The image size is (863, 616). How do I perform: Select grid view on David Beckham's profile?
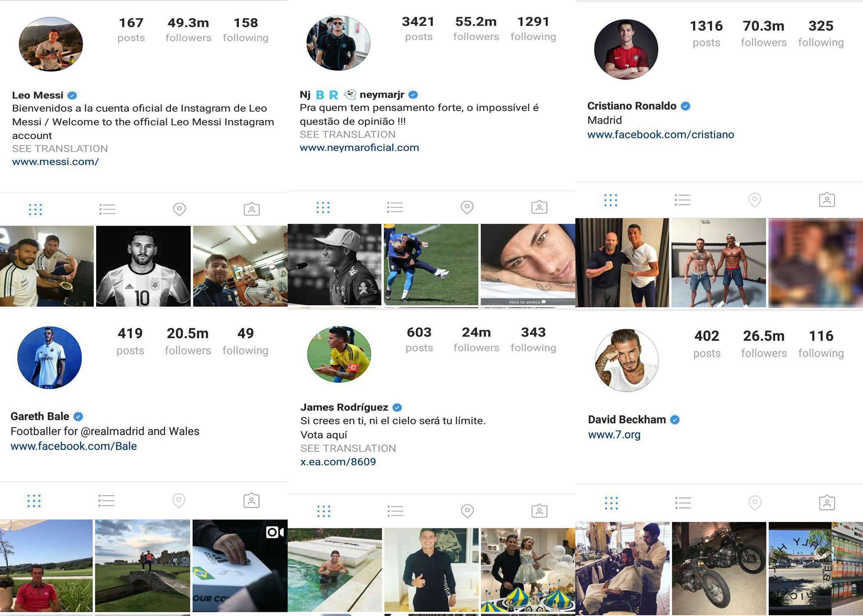(611, 503)
